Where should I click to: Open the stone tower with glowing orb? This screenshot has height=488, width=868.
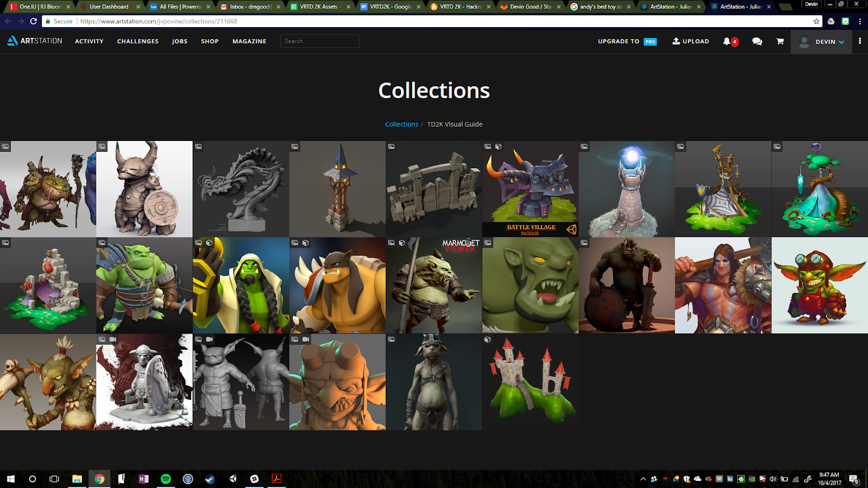pyautogui.click(x=627, y=189)
